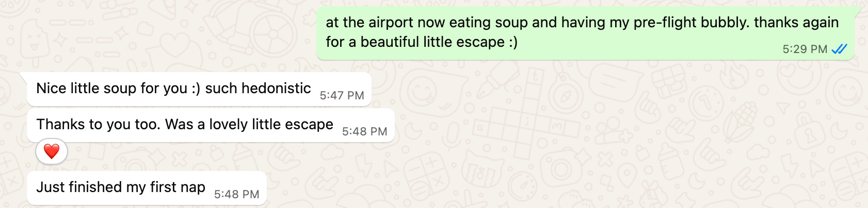Click the white bubble tail beside 'Nice little soup'
The image size is (868, 208).
23,77
